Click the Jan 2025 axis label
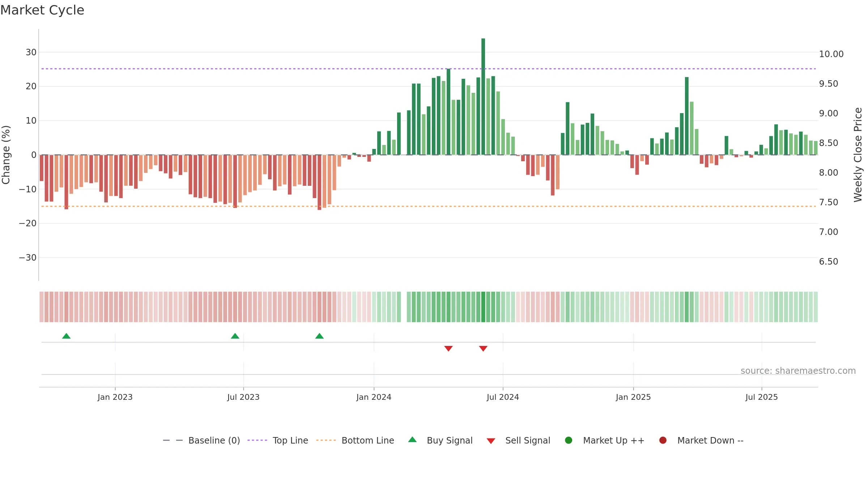 click(x=633, y=397)
